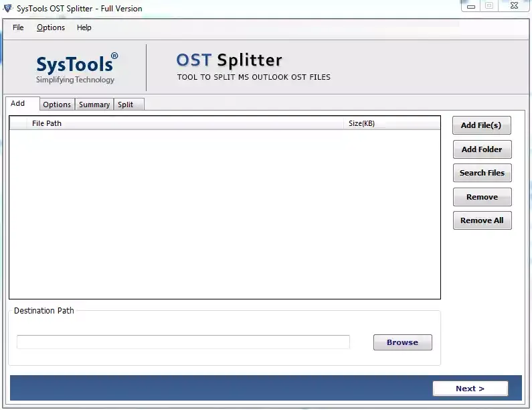Click the Size(KB) column header

(392, 123)
